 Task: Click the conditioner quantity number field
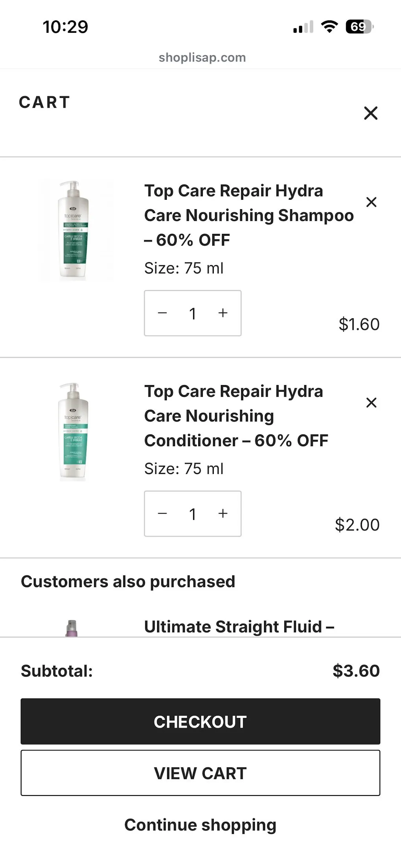[x=193, y=514]
